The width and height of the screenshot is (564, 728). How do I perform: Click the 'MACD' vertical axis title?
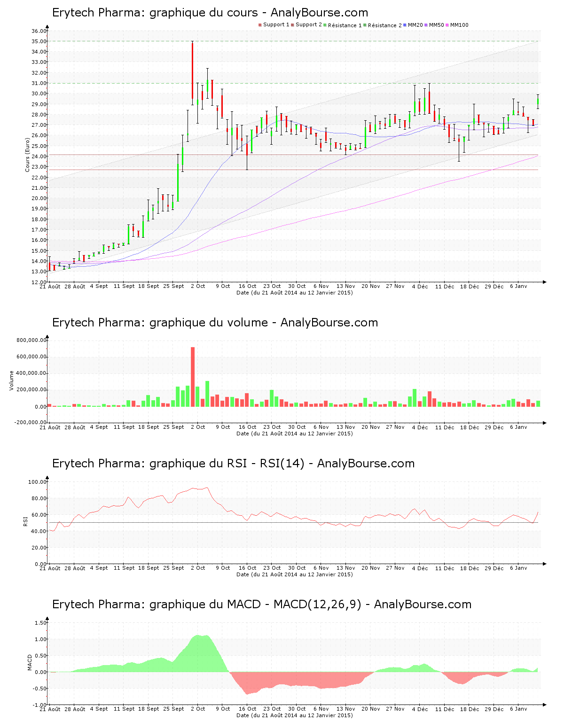[x=30, y=662]
